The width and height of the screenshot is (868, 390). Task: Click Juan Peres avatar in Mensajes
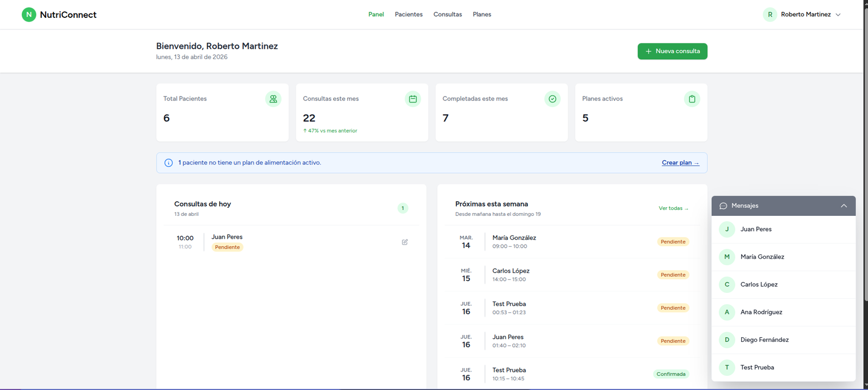pos(727,229)
